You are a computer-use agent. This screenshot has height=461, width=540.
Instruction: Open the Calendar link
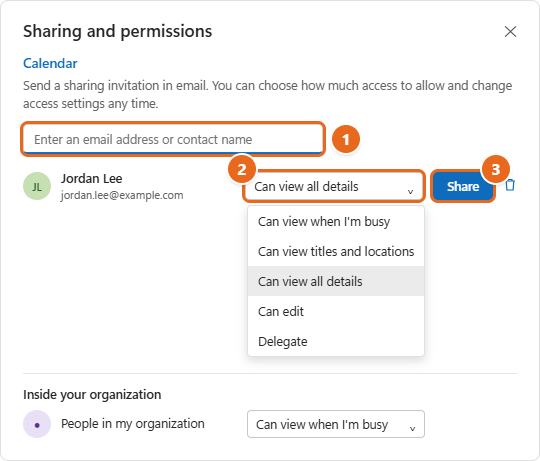(50, 63)
